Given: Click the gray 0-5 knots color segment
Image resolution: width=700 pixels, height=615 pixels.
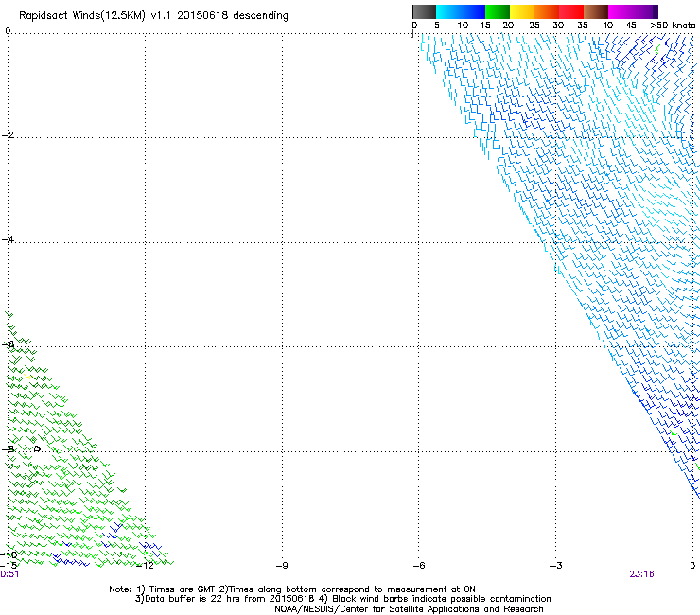Looking at the screenshot, I should point(424,11).
